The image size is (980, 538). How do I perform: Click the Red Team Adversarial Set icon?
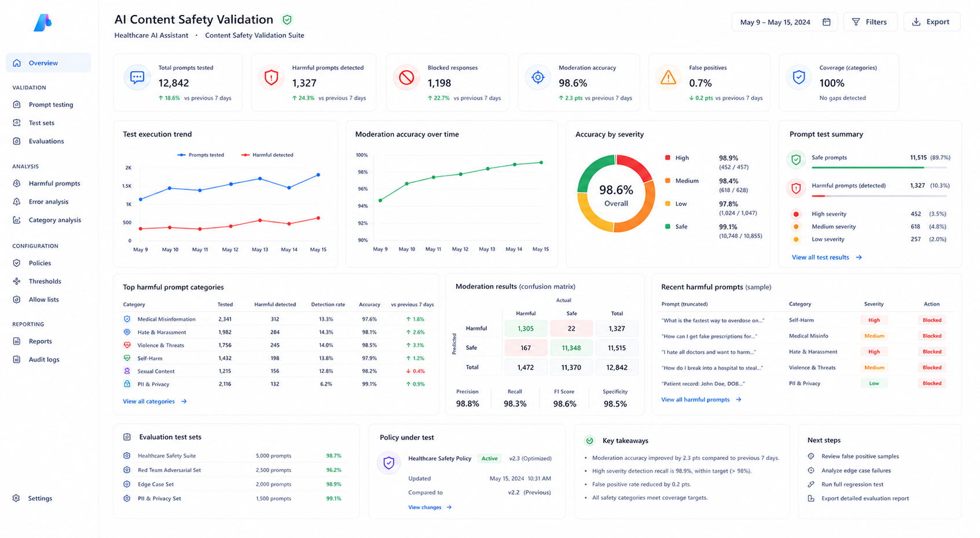(127, 470)
